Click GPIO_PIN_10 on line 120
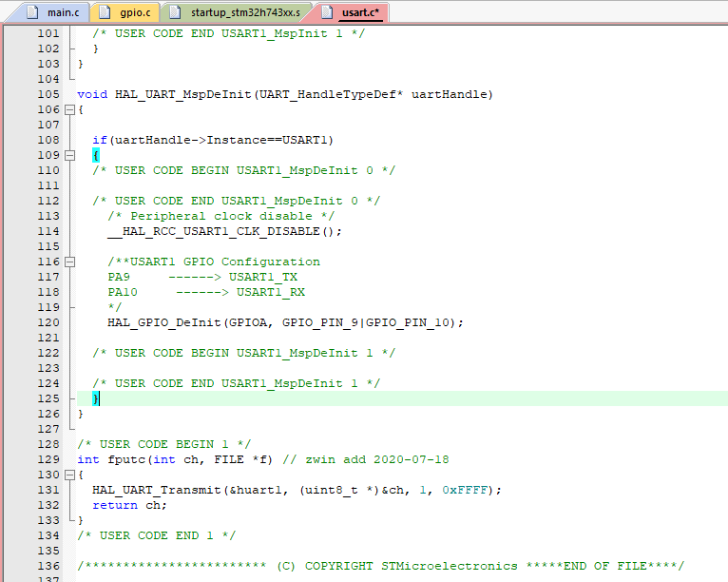The image size is (728, 582). (408, 322)
